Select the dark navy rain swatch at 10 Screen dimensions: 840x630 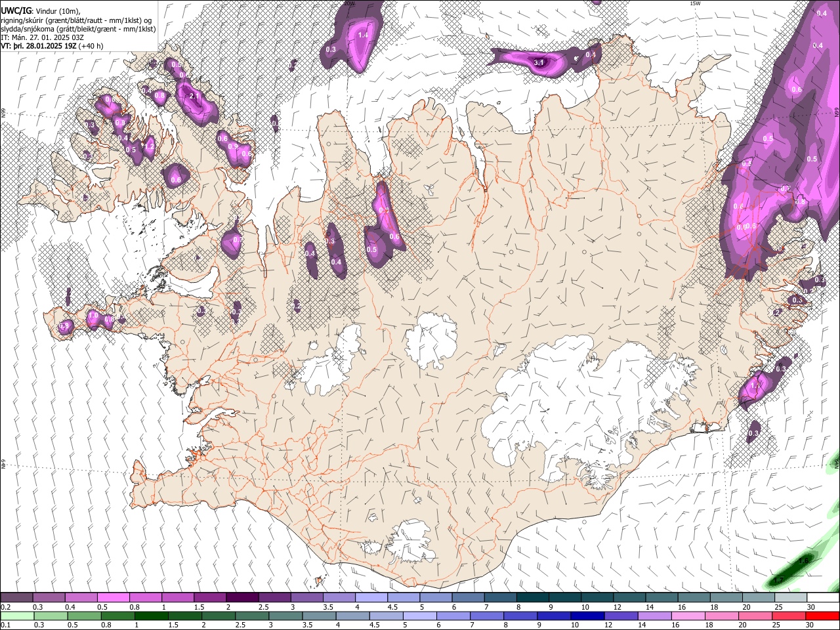587,616
